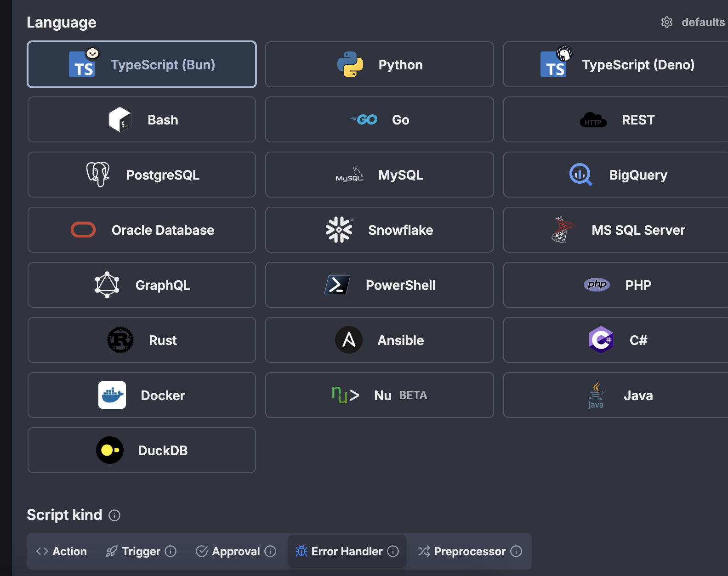The width and height of the screenshot is (728, 576).
Task: Click the HTTP cloud REST icon
Action: pos(593,119)
